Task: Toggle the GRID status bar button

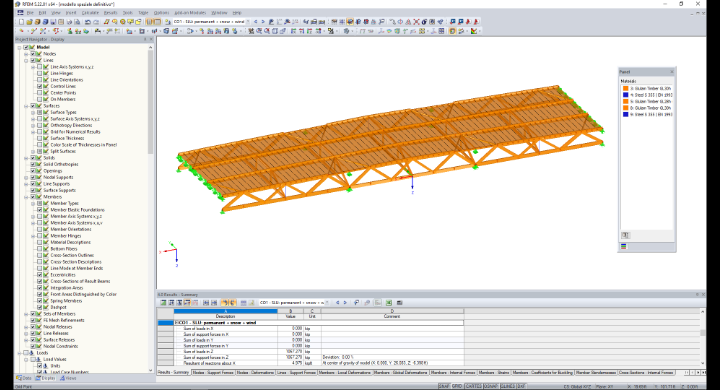Action: pos(457,386)
